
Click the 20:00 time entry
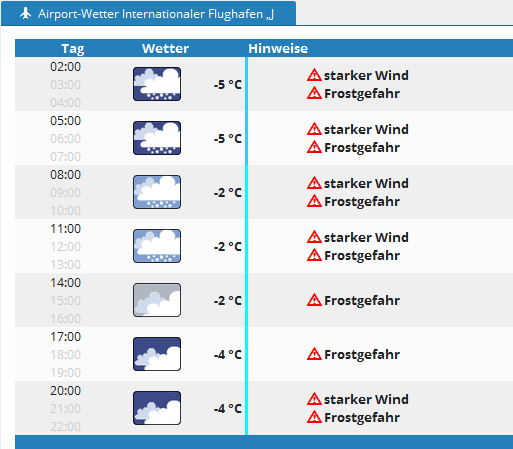(65, 391)
